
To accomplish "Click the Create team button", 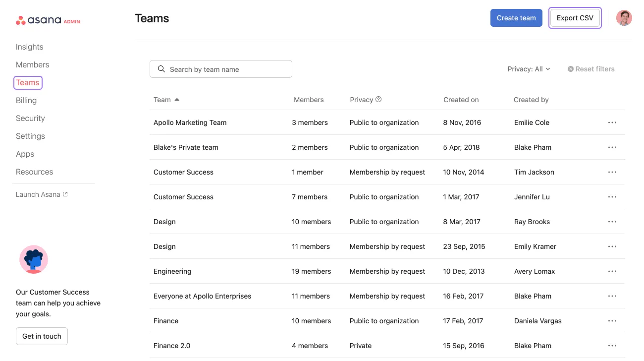I will coord(516,18).
